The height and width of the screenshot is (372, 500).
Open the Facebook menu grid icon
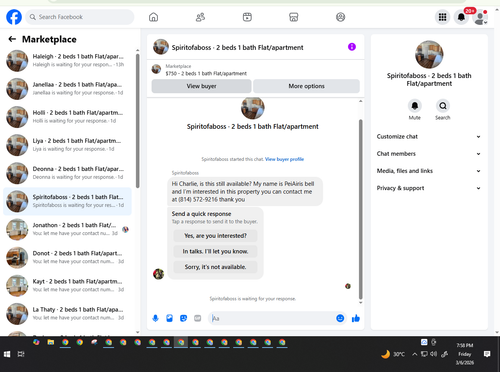click(442, 17)
